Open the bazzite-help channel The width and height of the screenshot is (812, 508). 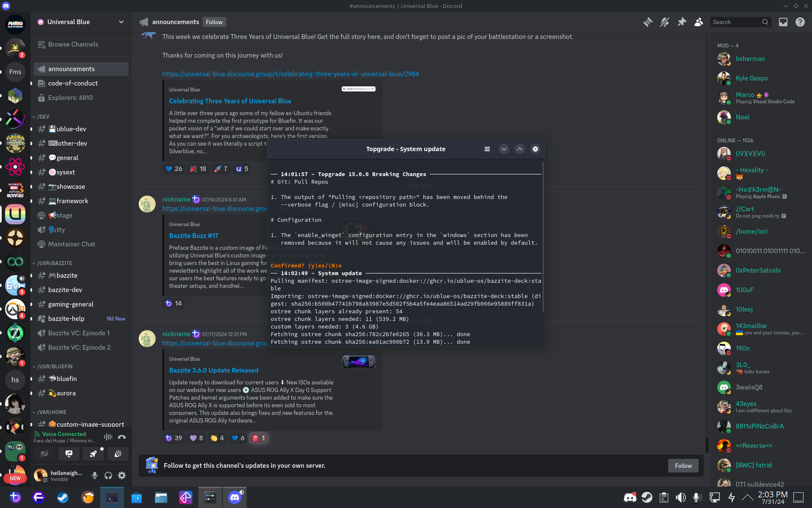66,318
